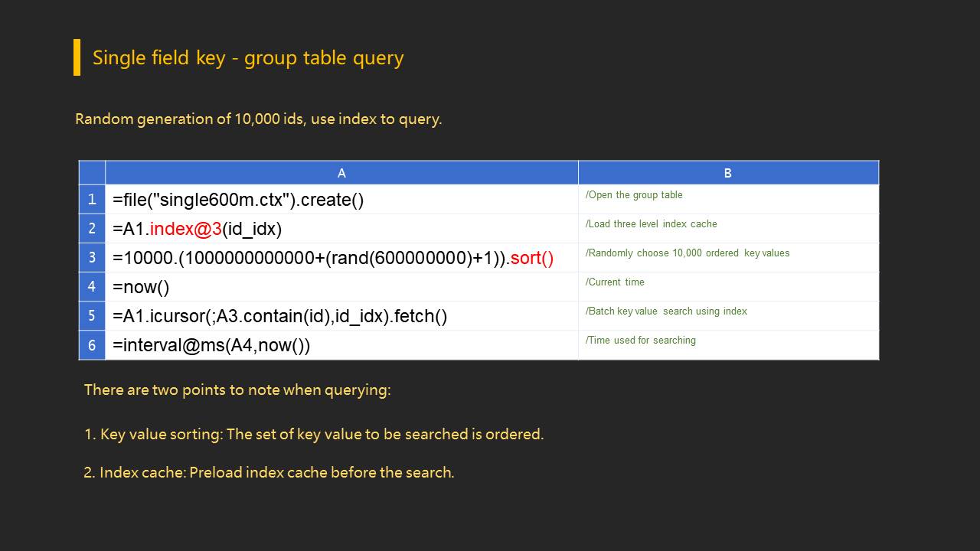
Task: Click column header B in the table
Action: (727, 173)
